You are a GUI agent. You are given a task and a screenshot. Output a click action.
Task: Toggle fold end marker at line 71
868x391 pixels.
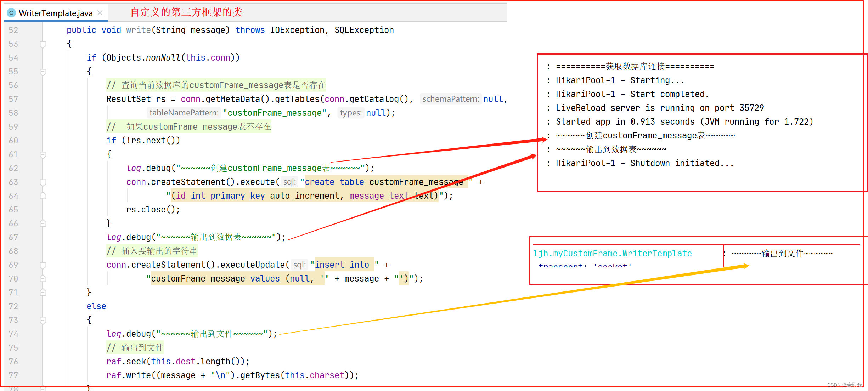click(x=43, y=293)
